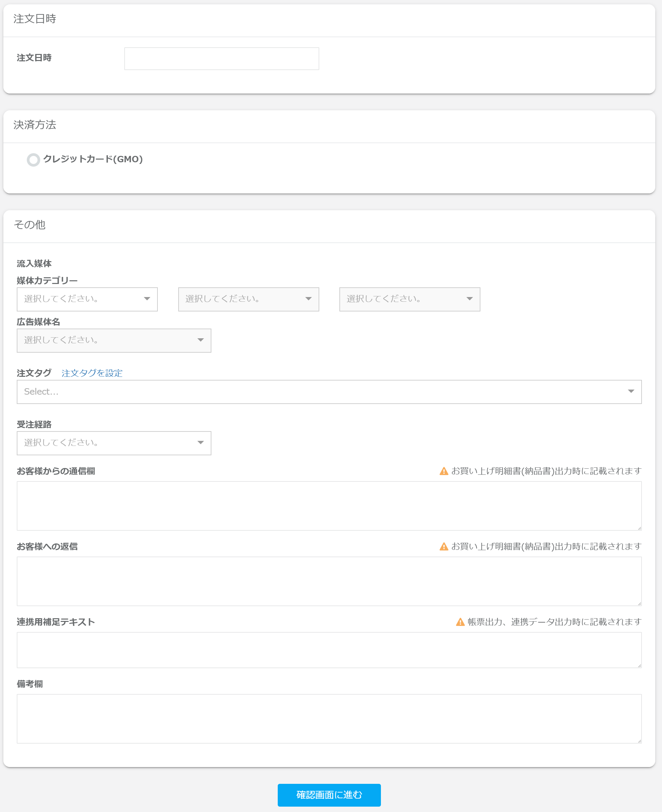The height and width of the screenshot is (812, 662).
Task: Click resize handle of 備考欄 text area
Action: point(640,741)
